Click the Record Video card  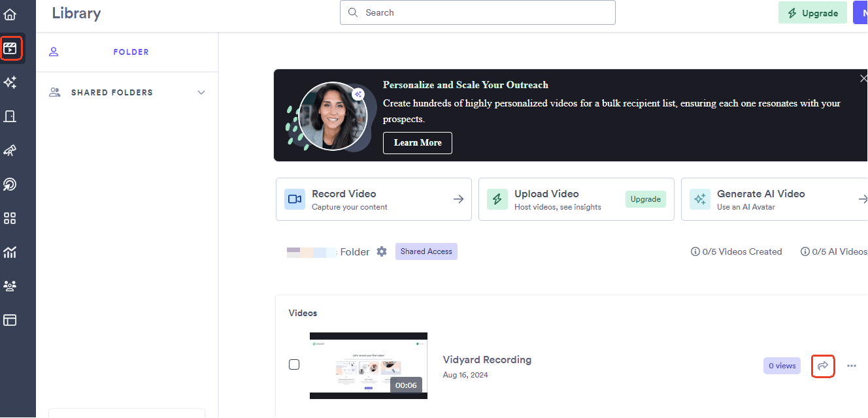tap(373, 199)
